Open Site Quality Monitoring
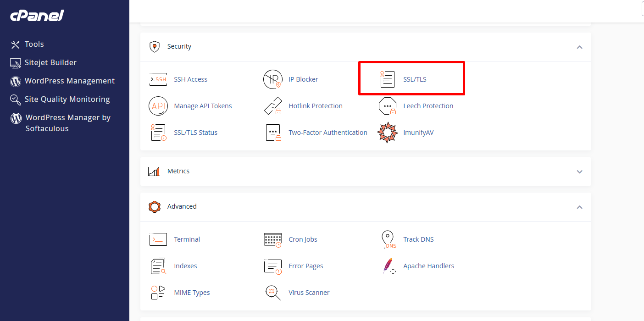Image resolution: width=644 pixels, height=321 pixels. coord(60,100)
